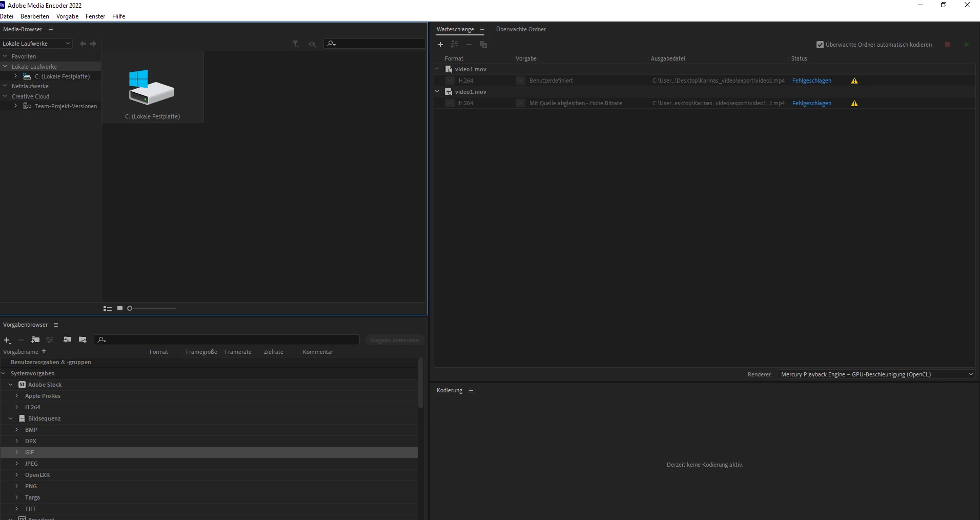The image size is (980, 520).
Task: Open Media-Browser panel menu icon
Action: 51,30
